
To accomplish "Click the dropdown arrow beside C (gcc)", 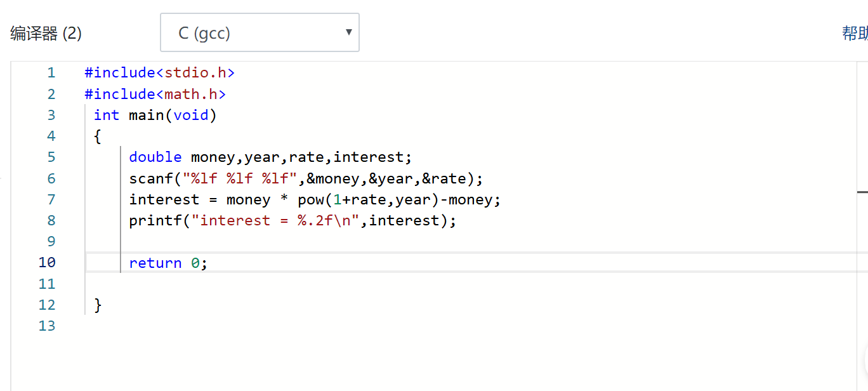I will point(348,32).
